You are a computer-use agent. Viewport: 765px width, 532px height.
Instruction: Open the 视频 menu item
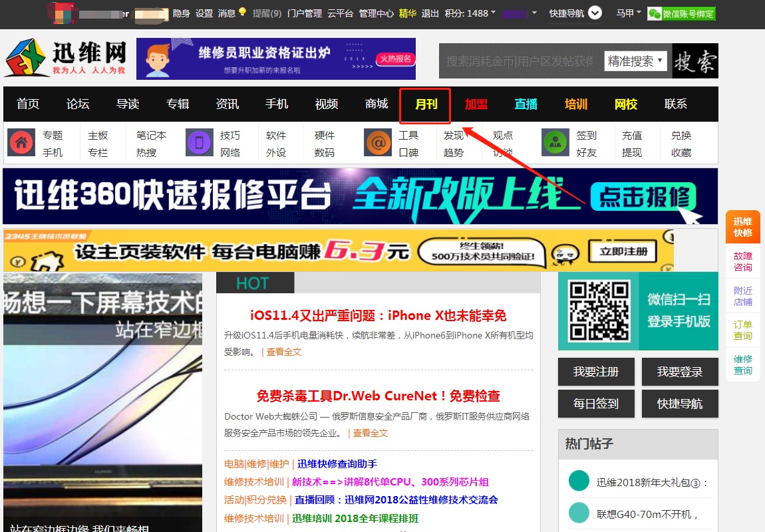[x=327, y=104]
